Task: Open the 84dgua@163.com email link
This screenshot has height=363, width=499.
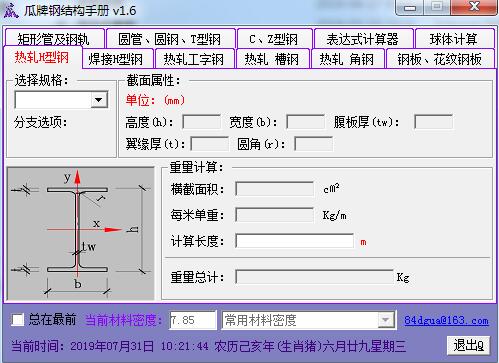Action: (446, 320)
